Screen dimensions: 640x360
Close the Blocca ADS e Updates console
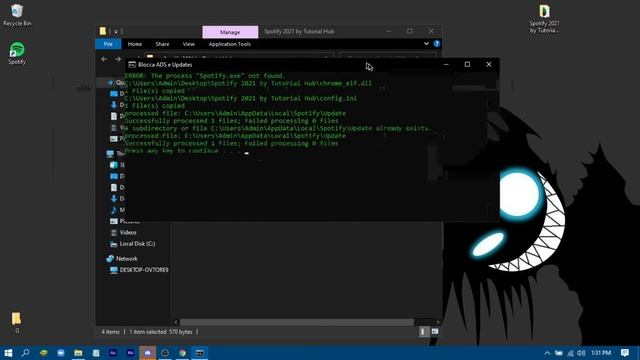point(489,64)
